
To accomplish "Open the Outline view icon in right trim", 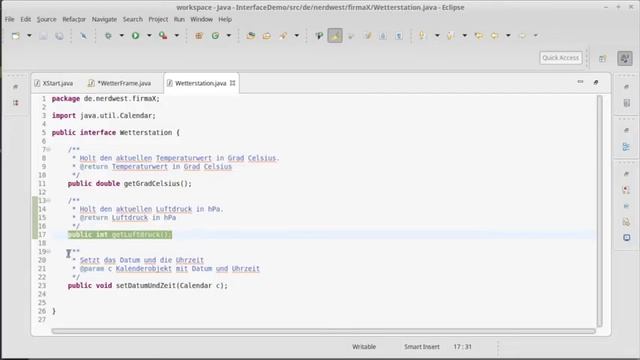I will point(627,147).
